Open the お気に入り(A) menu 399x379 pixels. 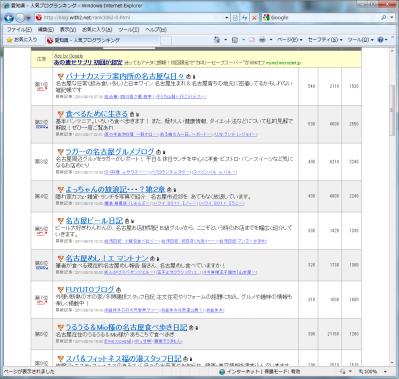pyautogui.click(x=97, y=30)
